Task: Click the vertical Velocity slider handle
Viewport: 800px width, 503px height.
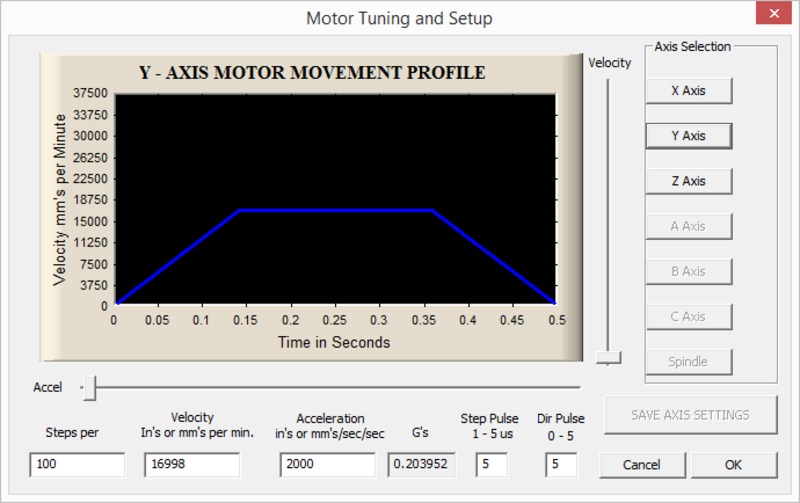Action: click(x=608, y=357)
